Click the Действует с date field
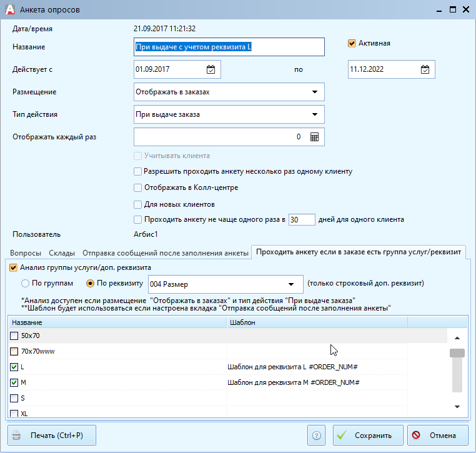Viewport: 476px width, 453px height. pos(177,69)
